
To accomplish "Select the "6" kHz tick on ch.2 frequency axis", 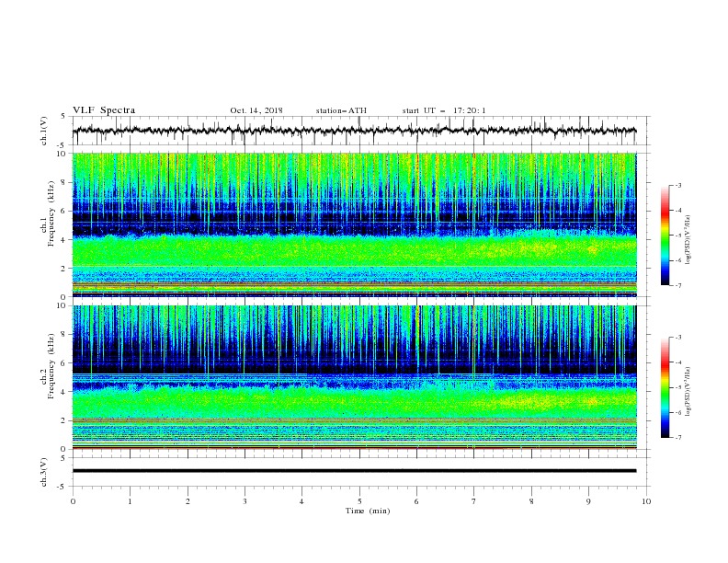I will tap(64, 363).
